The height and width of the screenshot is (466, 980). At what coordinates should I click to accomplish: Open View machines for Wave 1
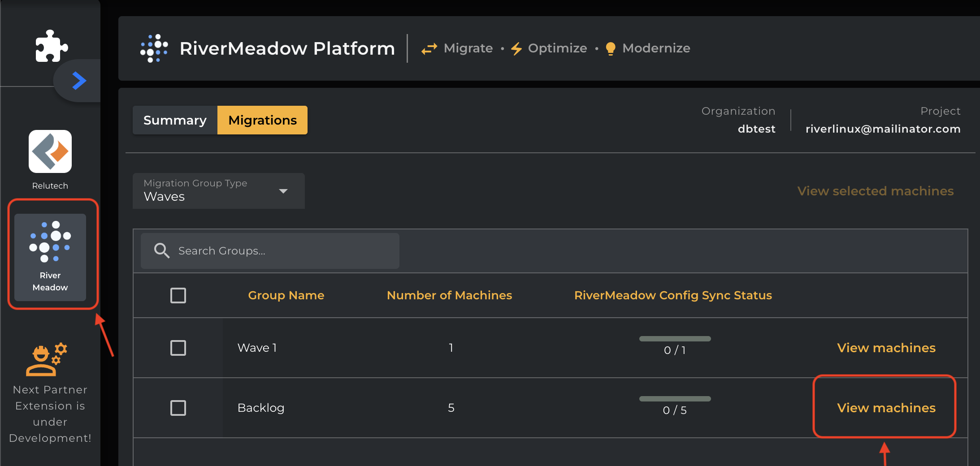click(x=886, y=348)
